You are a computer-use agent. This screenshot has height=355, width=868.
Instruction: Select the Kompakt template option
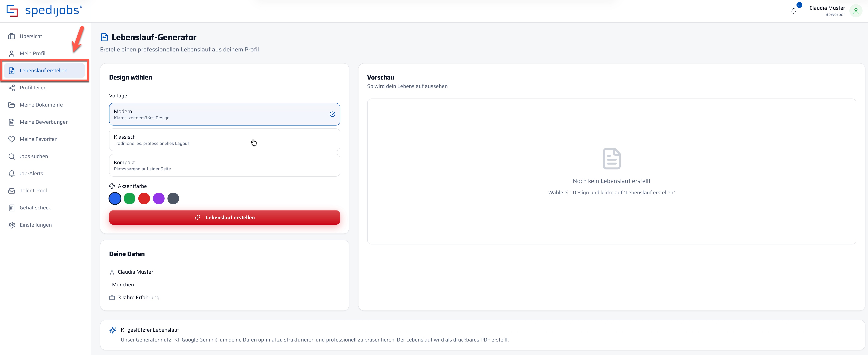click(x=224, y=165)
